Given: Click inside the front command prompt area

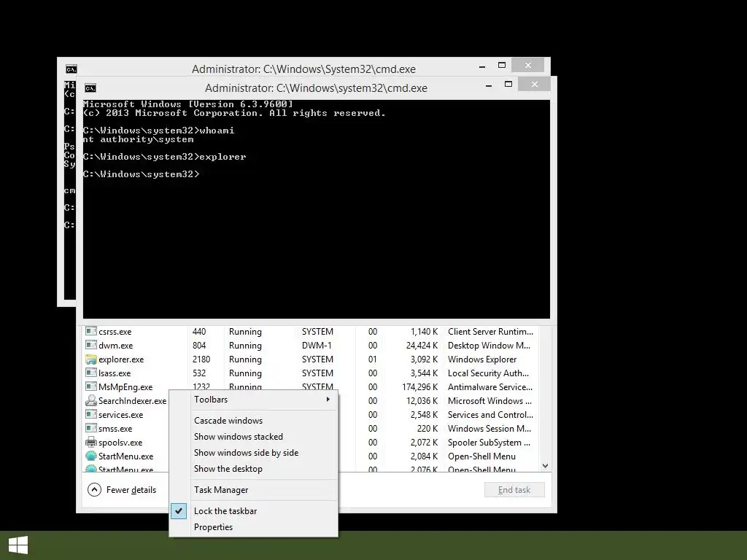Looking at the screenshot, I should 317,209.
